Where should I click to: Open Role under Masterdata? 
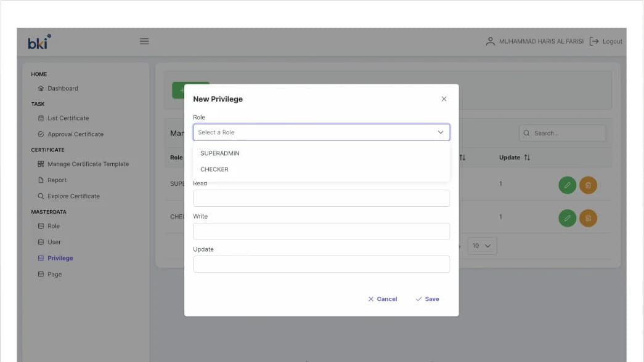pos(54,226)
